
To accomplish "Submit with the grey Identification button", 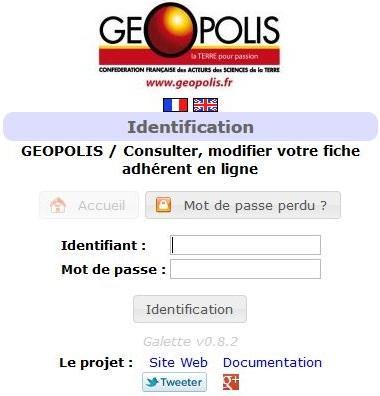I will pos(190,309).
